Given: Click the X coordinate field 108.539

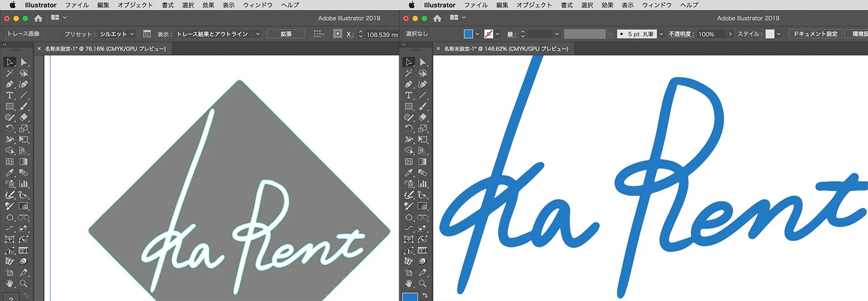Looking at the screenshot, I should (382, 34).
